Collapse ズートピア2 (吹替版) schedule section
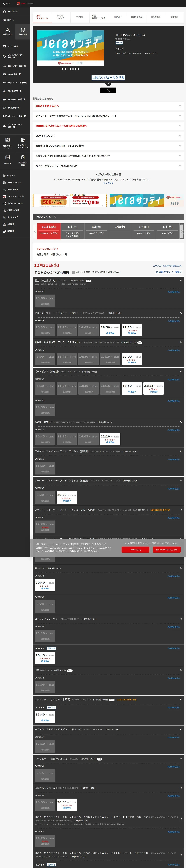186x868 pixels. point(181,372)
